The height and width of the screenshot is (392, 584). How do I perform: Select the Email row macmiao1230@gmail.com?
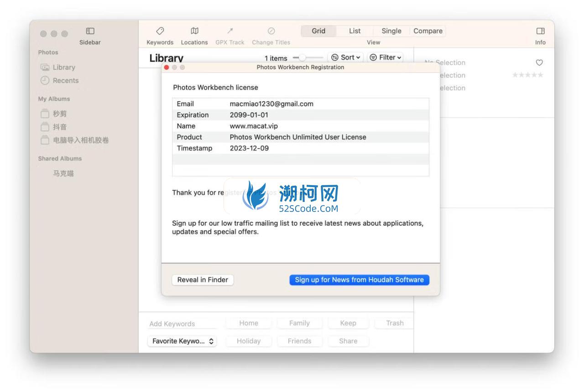tap(301, 104)
